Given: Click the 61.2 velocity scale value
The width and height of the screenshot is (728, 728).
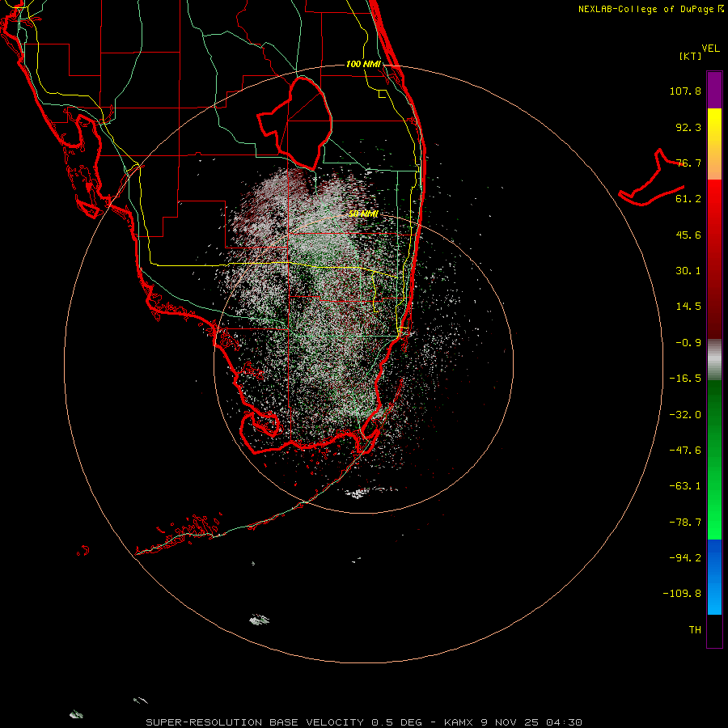Looking at the screenshot, I should tap(688, 199).
